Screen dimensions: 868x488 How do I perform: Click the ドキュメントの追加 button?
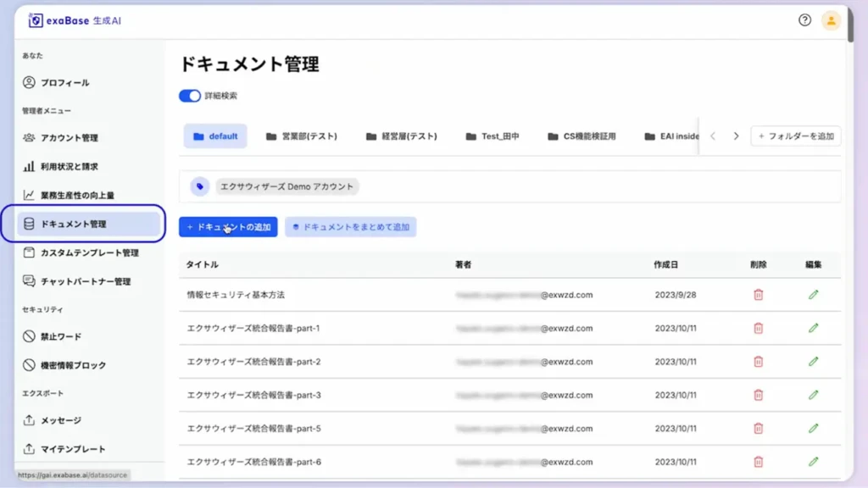click(228, 226)
